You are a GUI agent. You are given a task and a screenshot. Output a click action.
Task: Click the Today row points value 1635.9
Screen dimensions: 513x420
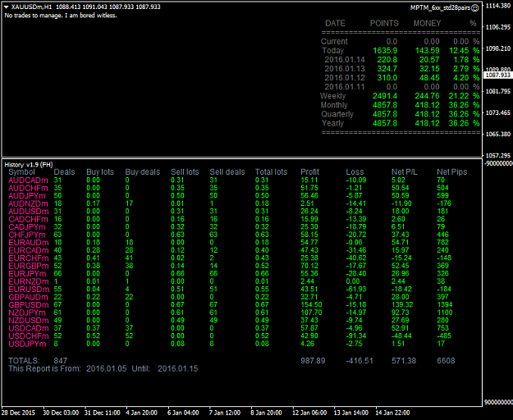pyautogui.click(x=385, y=51)
